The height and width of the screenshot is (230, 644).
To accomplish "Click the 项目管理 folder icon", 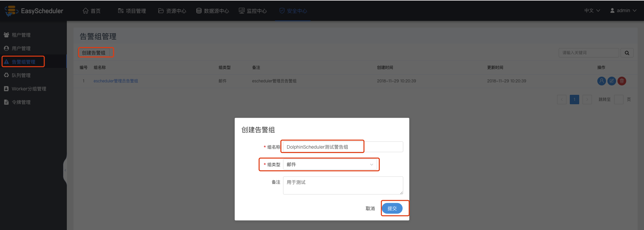I will pos(121,11).
